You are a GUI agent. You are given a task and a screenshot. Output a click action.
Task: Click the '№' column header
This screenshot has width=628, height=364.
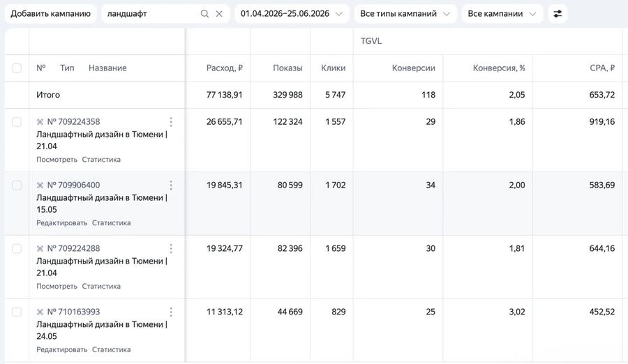pyautogui.click(x=41, y=68)
